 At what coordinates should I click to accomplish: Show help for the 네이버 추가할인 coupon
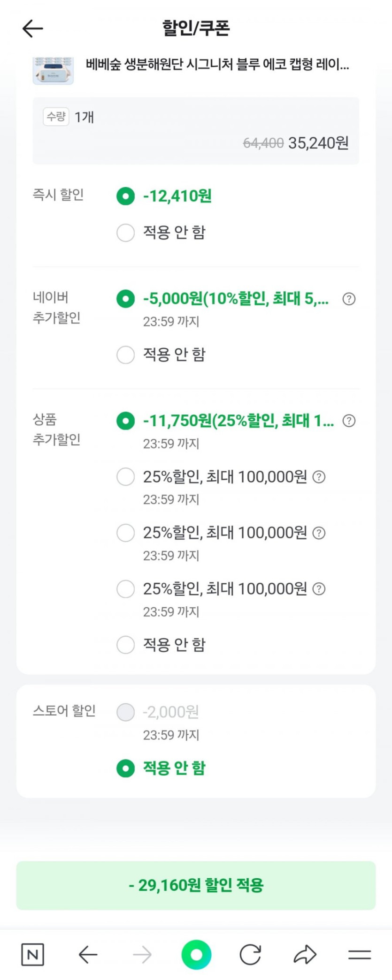[x=349, y=299]
